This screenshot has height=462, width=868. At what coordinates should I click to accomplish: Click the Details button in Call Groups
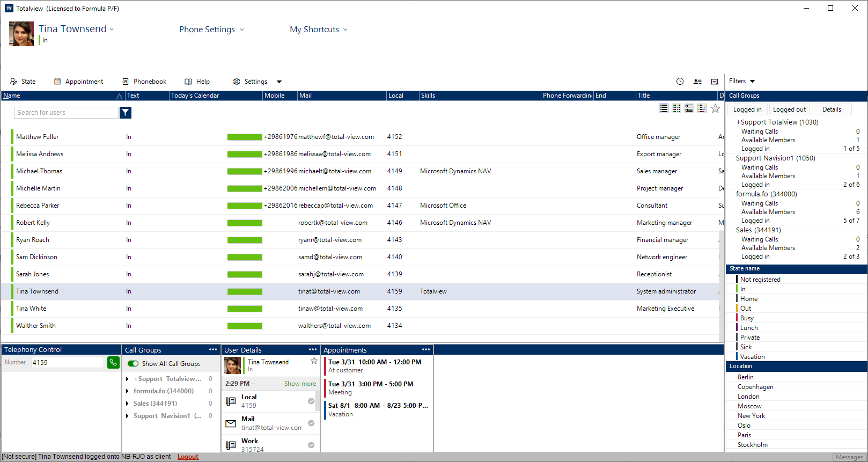pos(832,109)
